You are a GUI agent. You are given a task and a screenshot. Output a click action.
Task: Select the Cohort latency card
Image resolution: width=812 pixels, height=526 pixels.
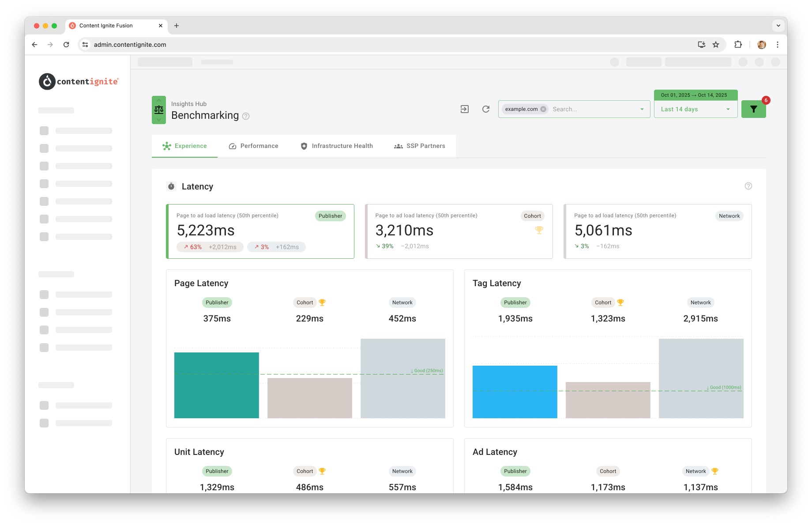459,231
